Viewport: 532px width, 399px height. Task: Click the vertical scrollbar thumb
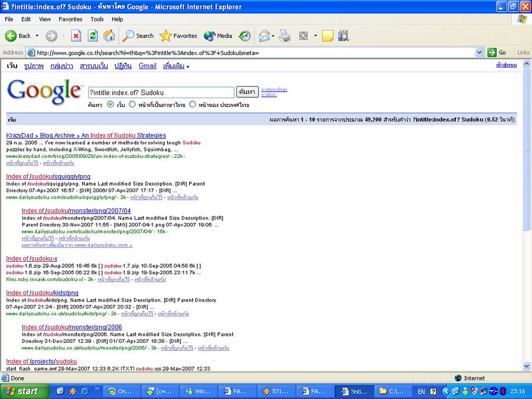(x=526, y=150)
